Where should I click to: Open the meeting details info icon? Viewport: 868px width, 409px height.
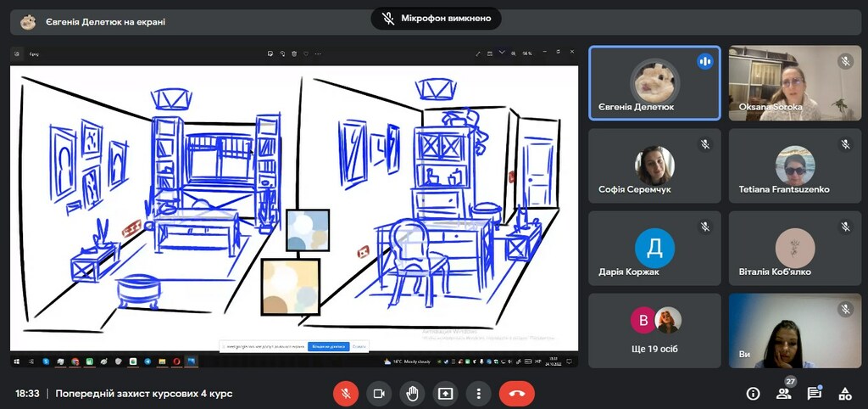click(753, 394)
